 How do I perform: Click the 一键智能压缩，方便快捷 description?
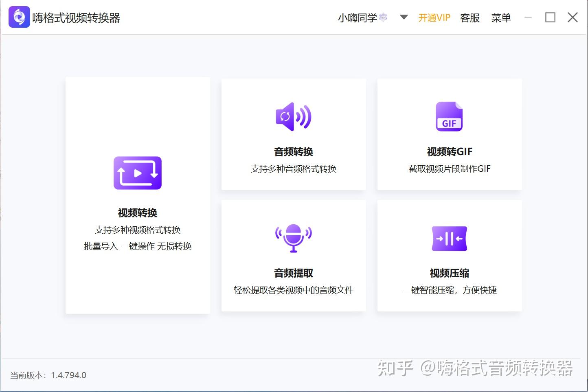pos(450,290)
